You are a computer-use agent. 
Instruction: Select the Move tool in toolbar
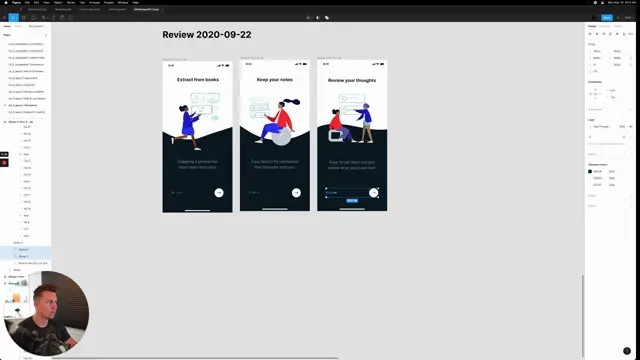(13, 18)
